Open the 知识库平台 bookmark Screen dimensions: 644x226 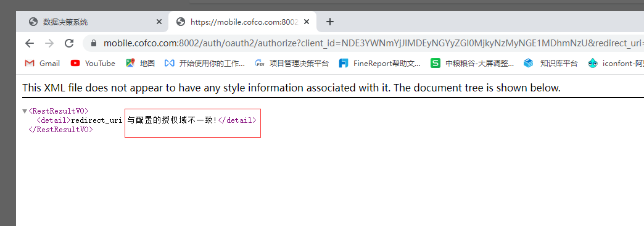(551, 63)
